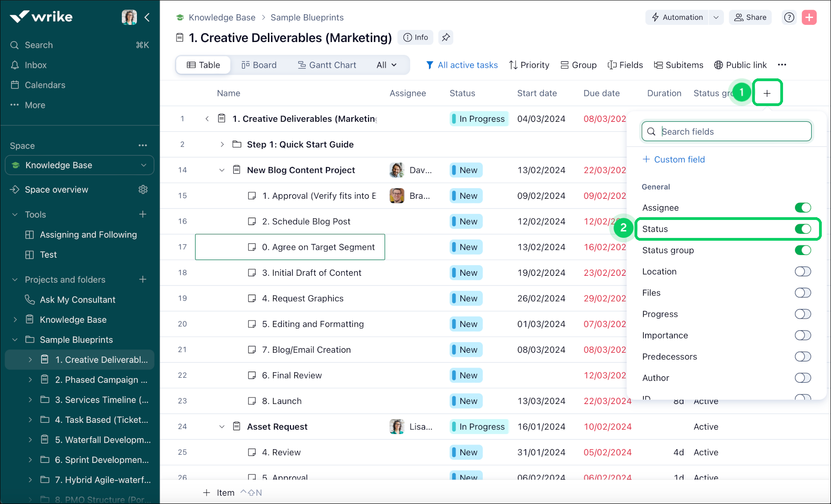This screenshot has width=831, height=504.
Task: Add a new tool with the Tools plus icon
Action: pos(143,214)
